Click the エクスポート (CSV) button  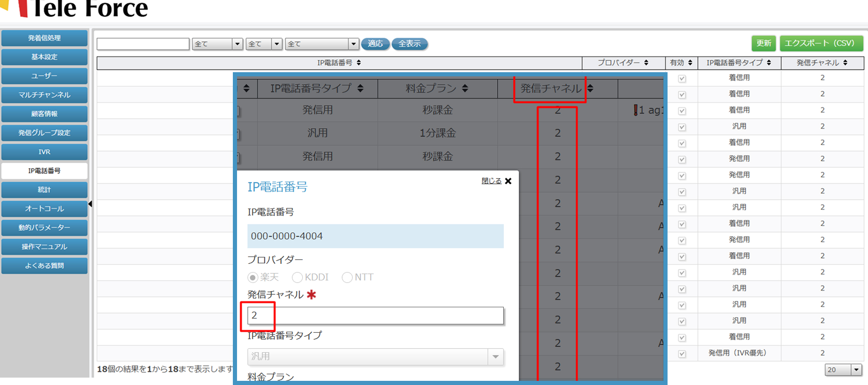point(821,43)
